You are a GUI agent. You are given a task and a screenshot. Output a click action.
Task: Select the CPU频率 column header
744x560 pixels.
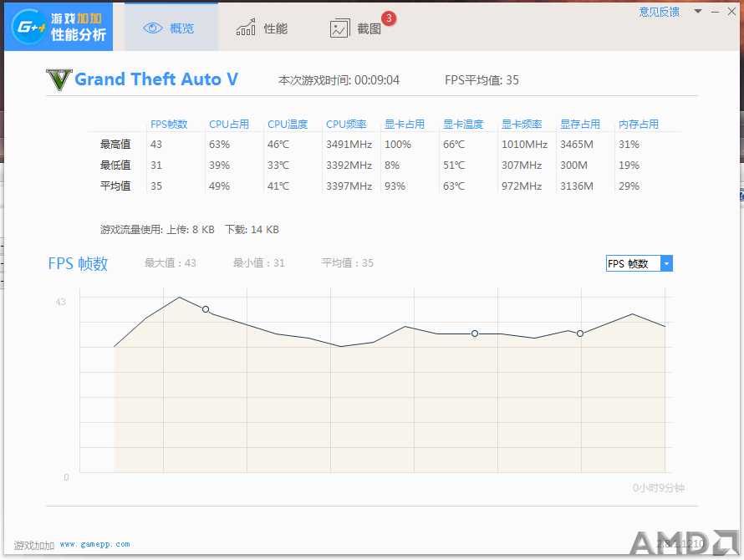[346, 125]
